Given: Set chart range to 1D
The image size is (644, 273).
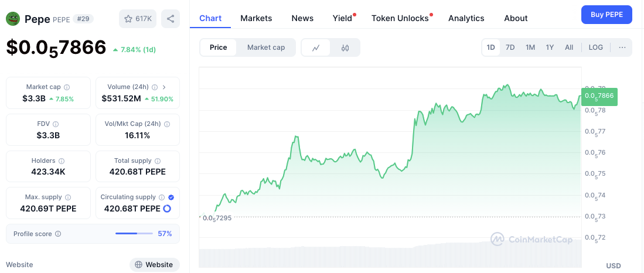Looking at the screenshot, I should (491, 47).
